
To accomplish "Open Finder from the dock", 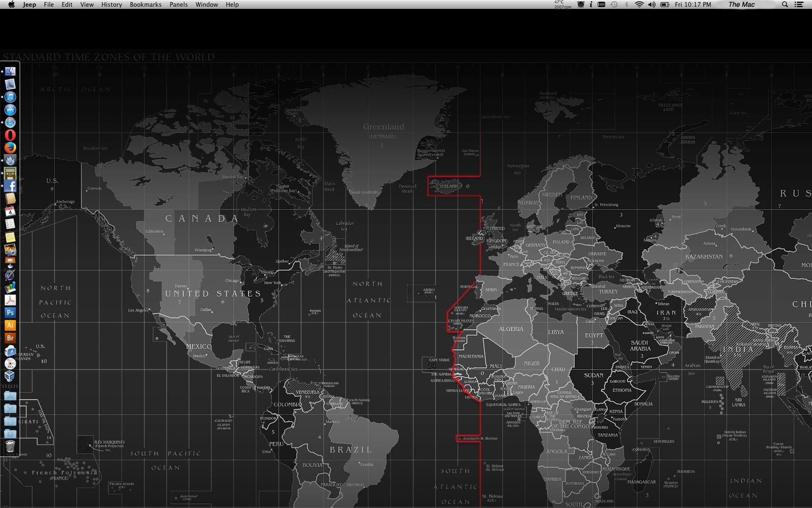I will pyautogui.click(x=10, y=72).
